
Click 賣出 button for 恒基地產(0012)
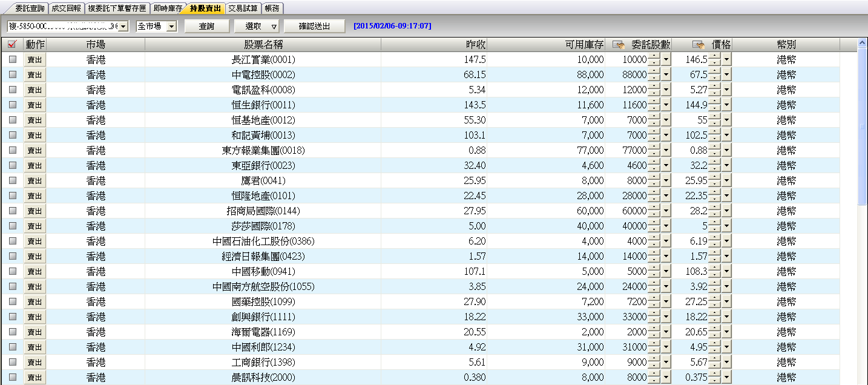(35, 120)
